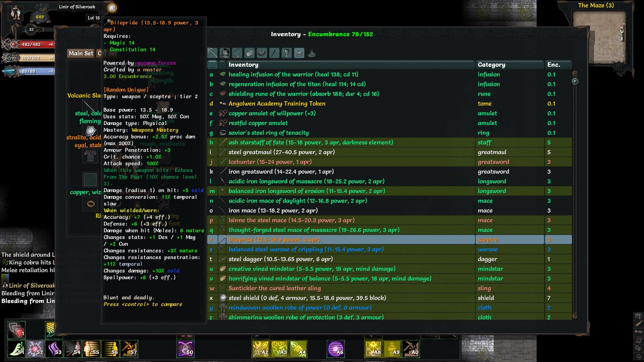Select Angolwen Academy Training Token
This screenshot has width=644, height=362.
[x=389, y=104]
